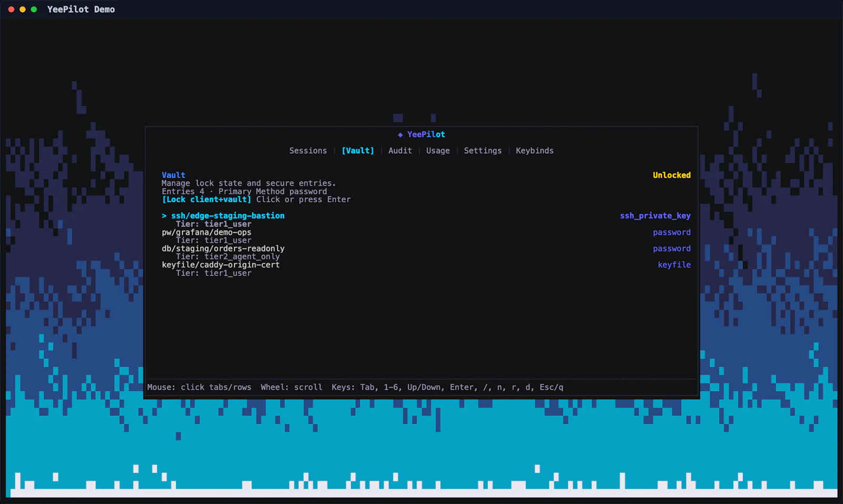Open the Keybinds tab

(x=534, y=151)
